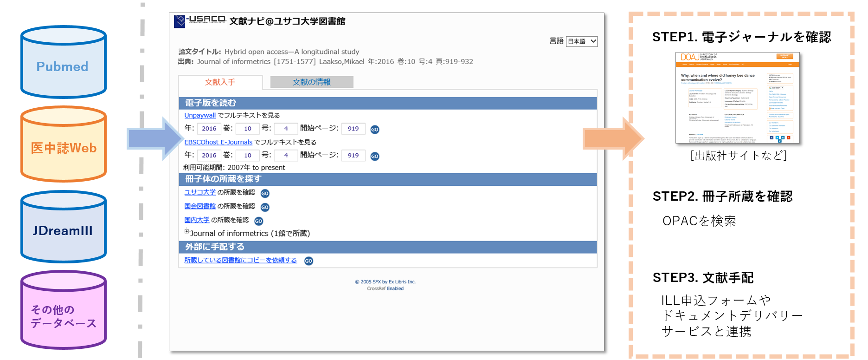
Task: Switch to the 文献の情報 tab
Action: tap(312, 82)
